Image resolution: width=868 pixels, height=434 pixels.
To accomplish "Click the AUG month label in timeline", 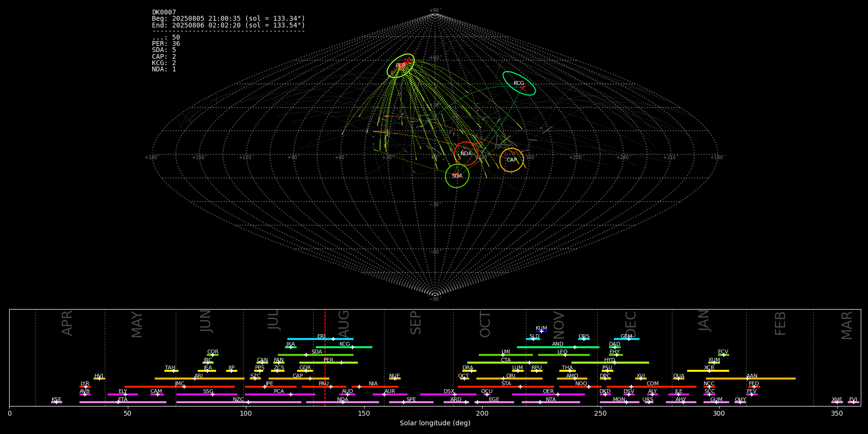I will click(344, 324).
